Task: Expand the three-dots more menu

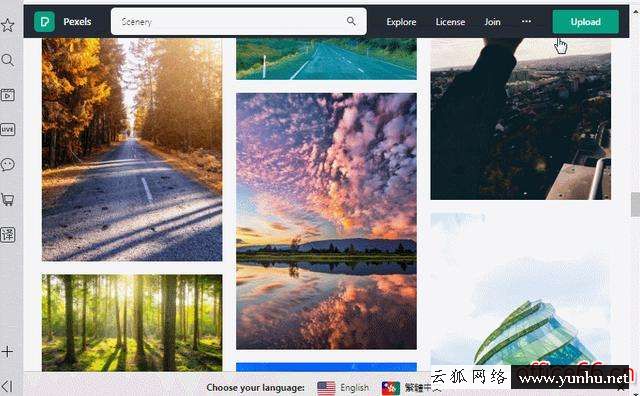Action: coord(527,21)
